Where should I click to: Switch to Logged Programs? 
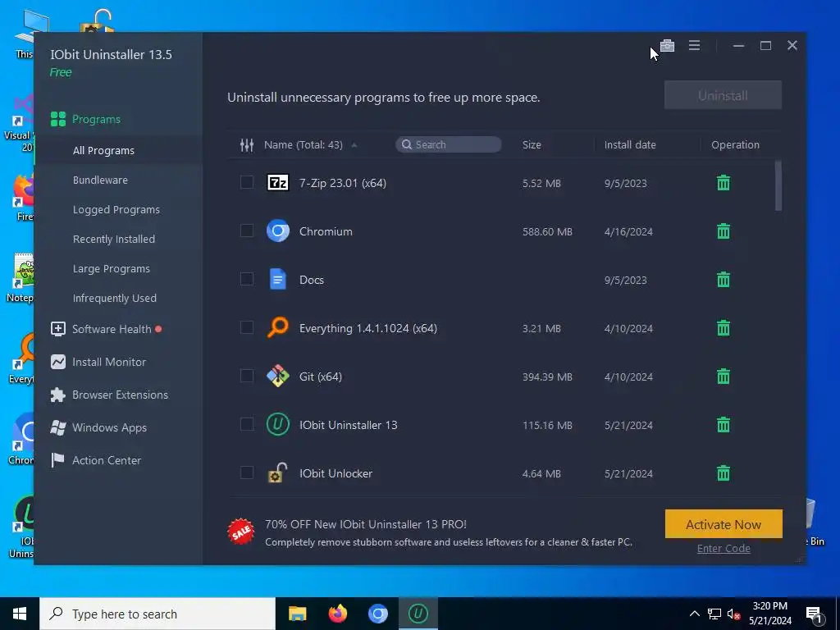(116, 209)
